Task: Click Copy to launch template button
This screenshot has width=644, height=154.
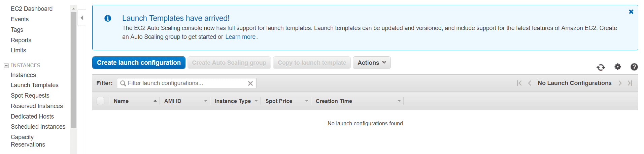Action: (312, 63)
